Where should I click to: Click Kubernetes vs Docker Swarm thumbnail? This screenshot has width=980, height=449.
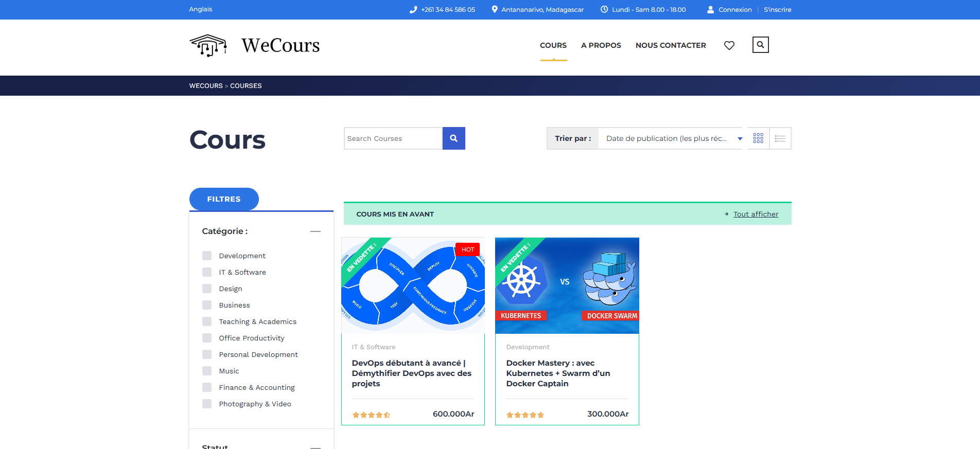(567, 285)
